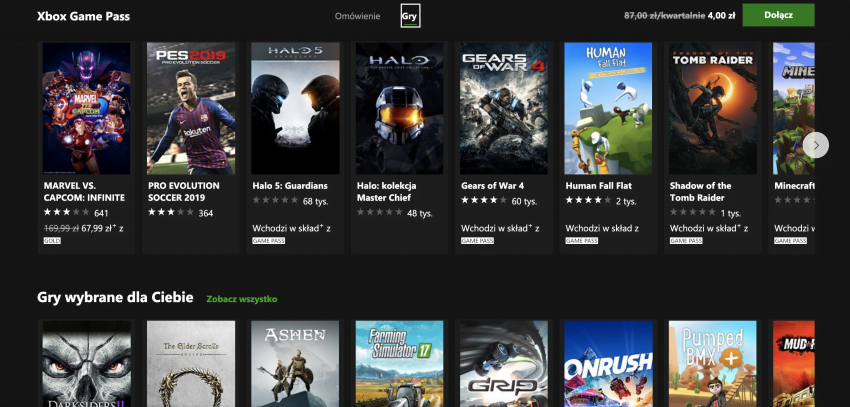
Task: Click GAME PASS badge under Gears of War 4
Action: 477,241
